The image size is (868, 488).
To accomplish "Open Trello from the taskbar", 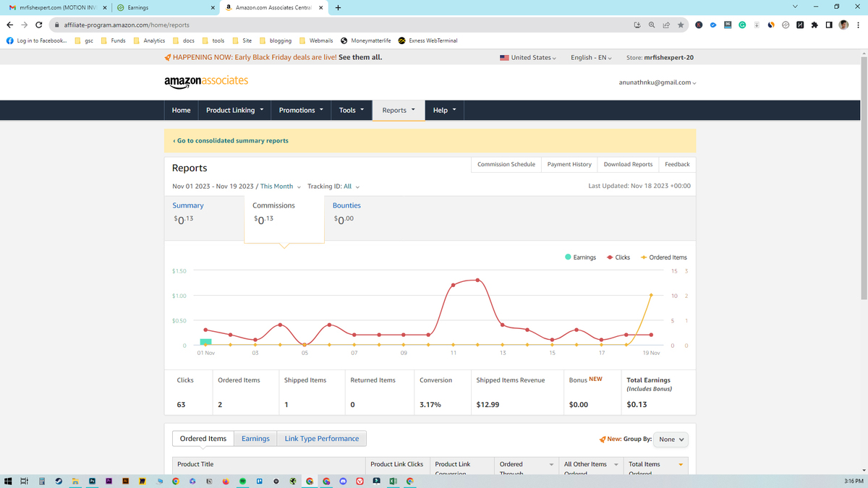I will coord(260,481).
